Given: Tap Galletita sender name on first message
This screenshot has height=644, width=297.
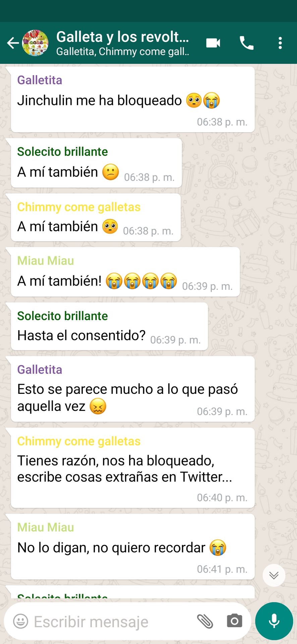Looking at the screenshot, I should point(40,80).
